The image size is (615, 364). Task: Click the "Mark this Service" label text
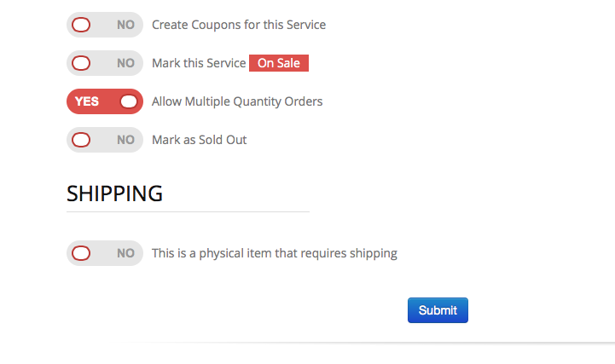pyautogui.click(x=199, y=63)
